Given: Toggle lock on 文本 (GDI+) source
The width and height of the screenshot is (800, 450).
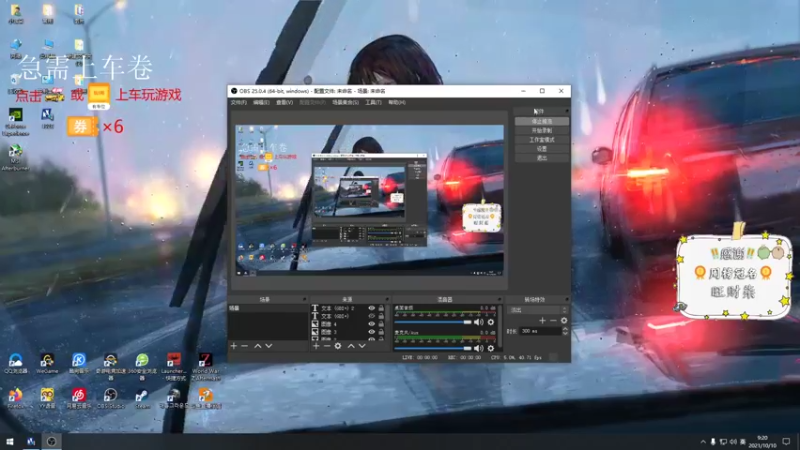Looking at the screenshot, I should click(x=381, y=316).
